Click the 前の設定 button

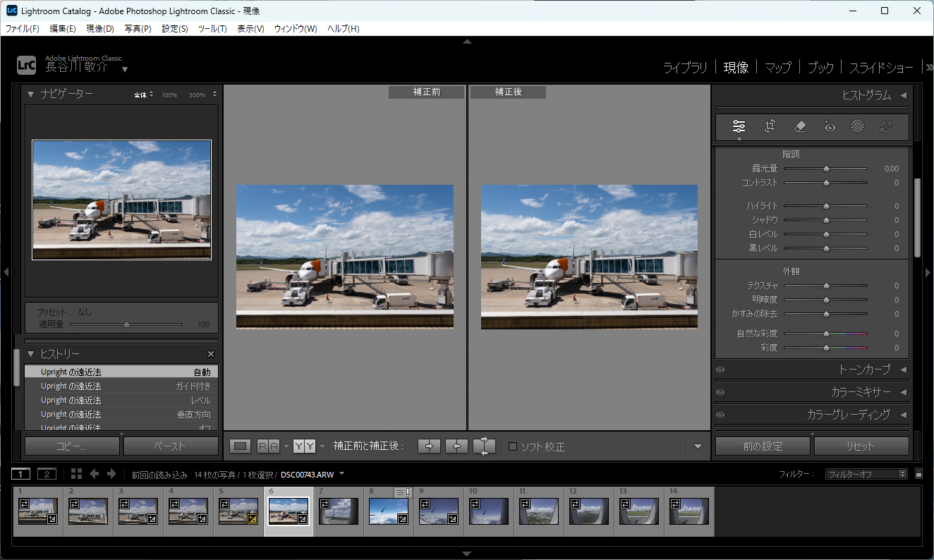click(763, 446)
